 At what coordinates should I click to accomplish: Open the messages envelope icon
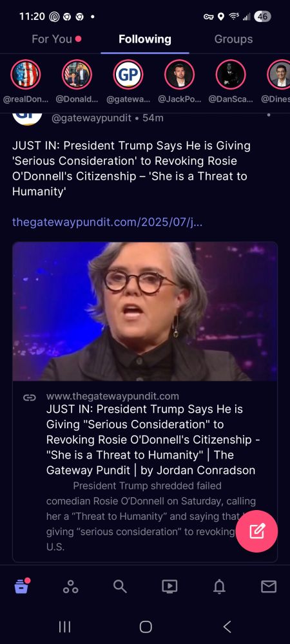269,587
